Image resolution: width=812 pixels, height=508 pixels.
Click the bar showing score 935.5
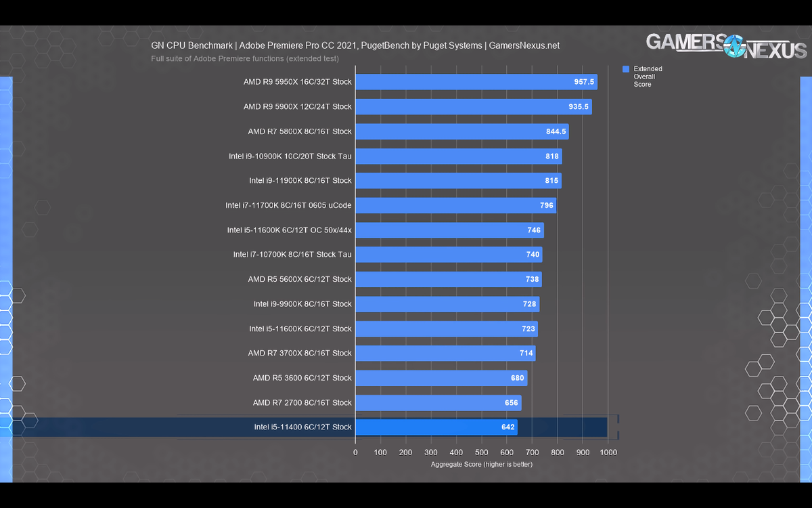click(474, 106)
